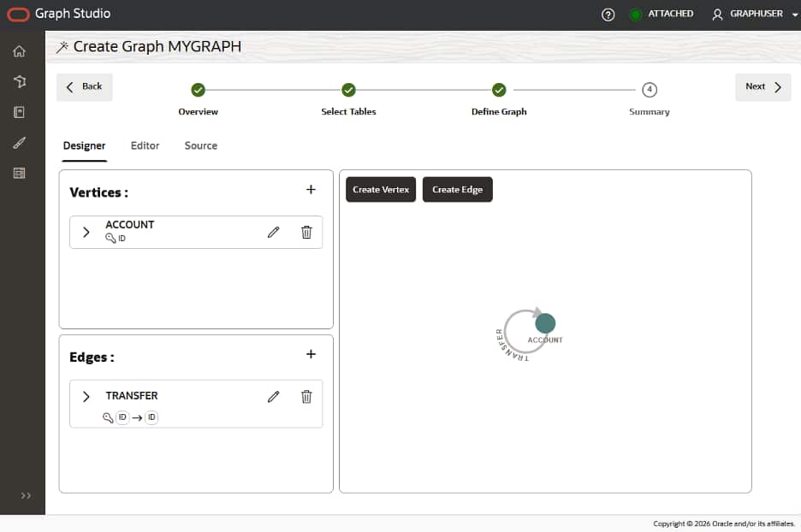Edit the TRANSFER edge with pencil icon
The height and width of the screenshot is (532, 801).
tap(273, 397)
